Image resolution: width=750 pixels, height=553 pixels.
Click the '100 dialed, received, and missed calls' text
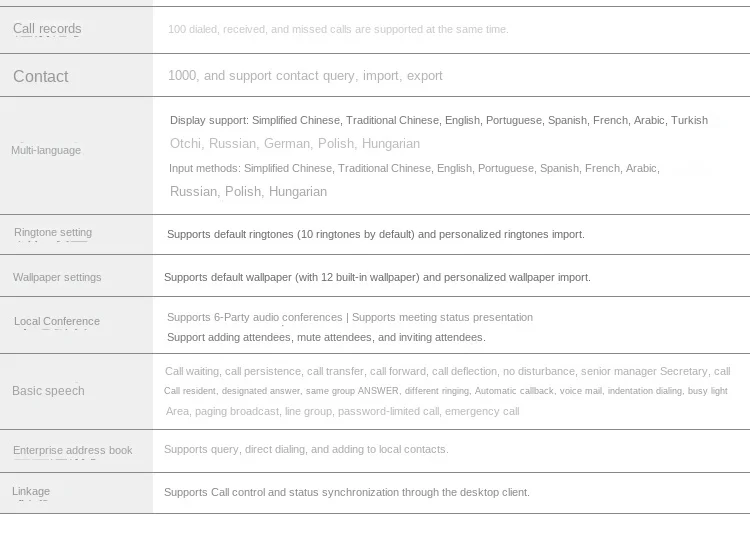[338, 29]
